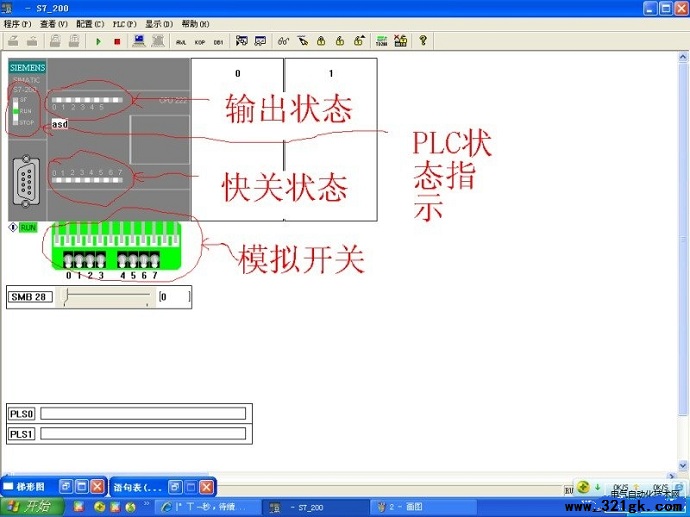Click the AWL view toolbar button
The width and height of the screenshot is (690, 517).
point(181,42)
